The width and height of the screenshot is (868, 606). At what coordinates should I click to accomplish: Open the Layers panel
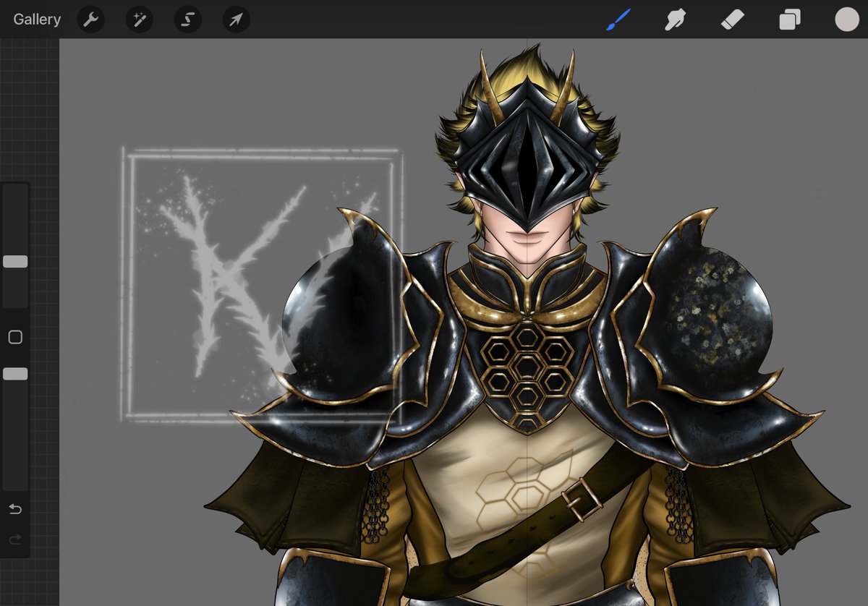[x=789, y=20]
